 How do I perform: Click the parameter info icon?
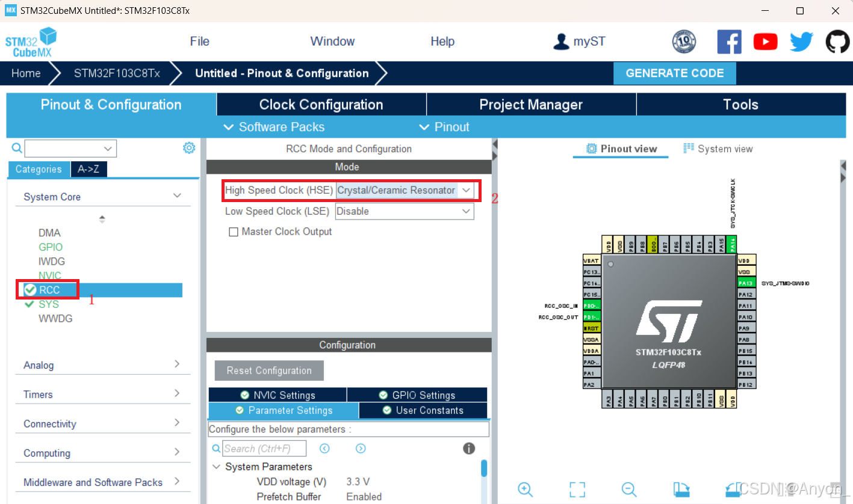click(469, 449)
